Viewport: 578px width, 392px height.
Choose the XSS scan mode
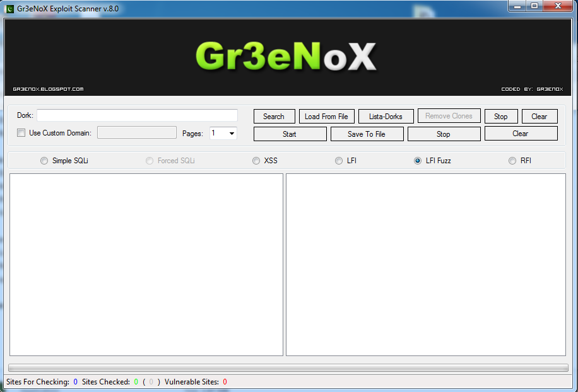pyautogui.click(x=256, y=161)
